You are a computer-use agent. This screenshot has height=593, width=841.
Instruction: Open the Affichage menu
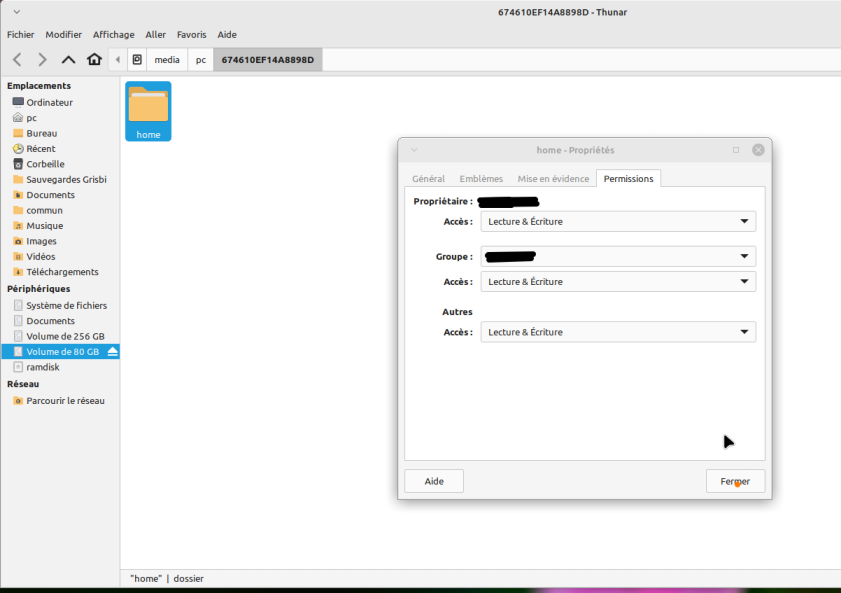pos(114,34)
